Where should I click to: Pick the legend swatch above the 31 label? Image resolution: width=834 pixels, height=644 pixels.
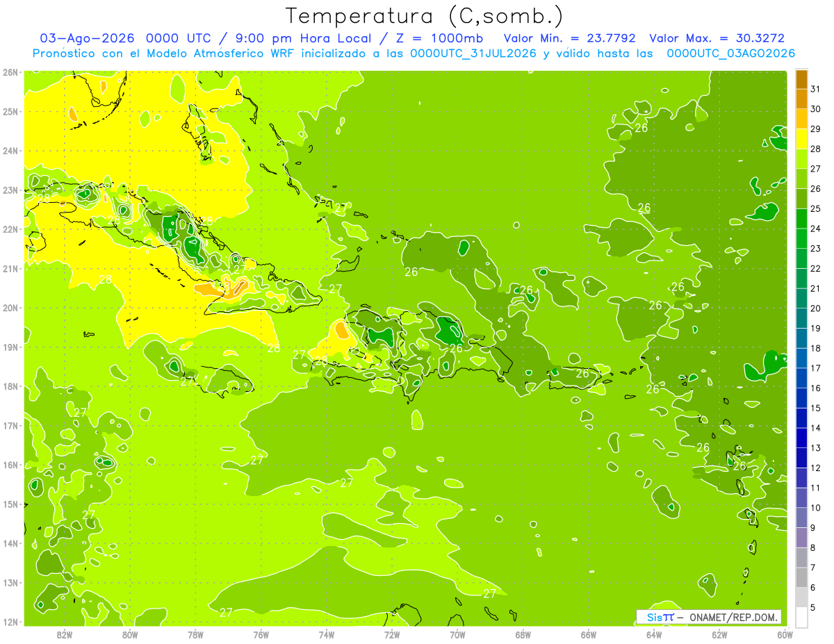point(801,79)
